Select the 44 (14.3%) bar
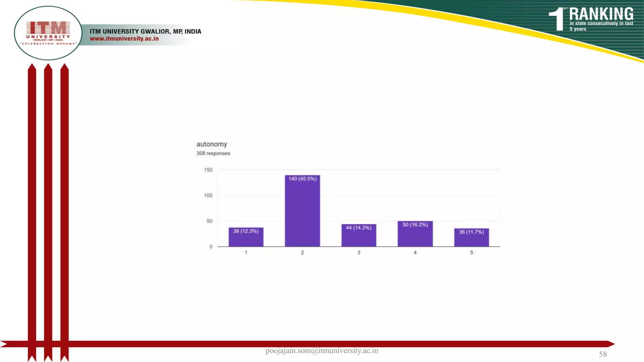Image resolution: width=644 pixels, height=362 pixels. [358, 235]
